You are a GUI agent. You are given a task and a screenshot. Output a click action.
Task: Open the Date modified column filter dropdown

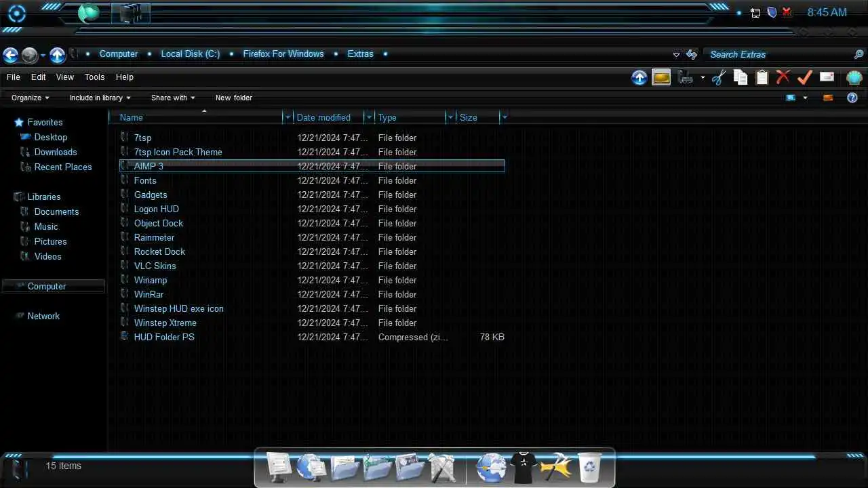pyautogui.click(x=370, y=117)
